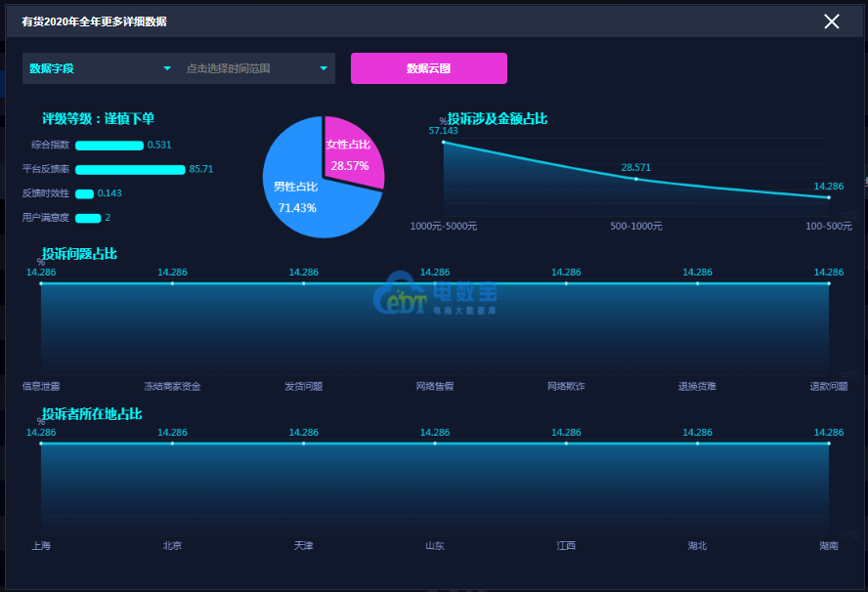Click the 反馈时效性 progress bar

[85, 193]
